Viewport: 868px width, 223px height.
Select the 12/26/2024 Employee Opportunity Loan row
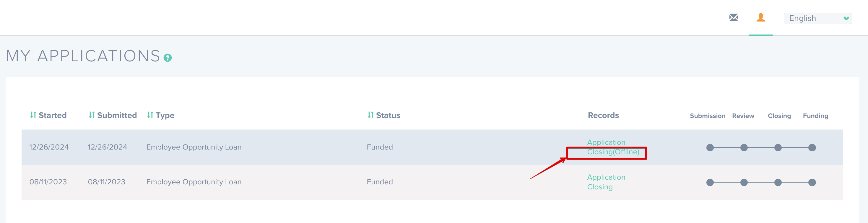[194, 147]
